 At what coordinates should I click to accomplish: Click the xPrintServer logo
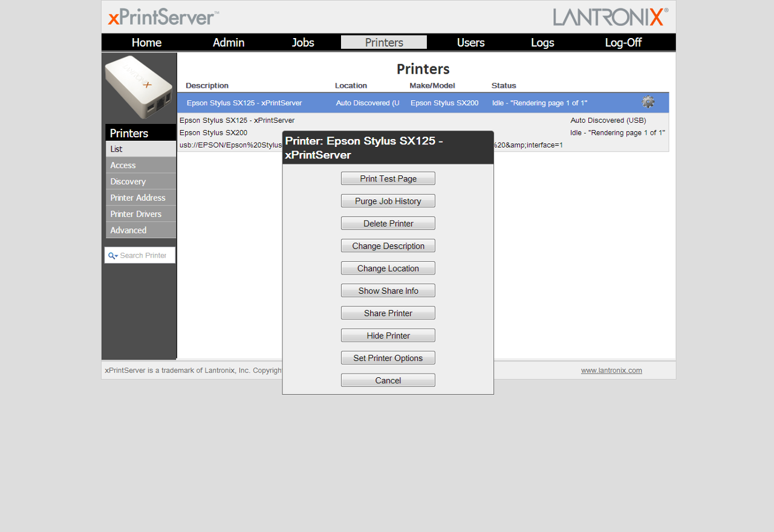163,17
